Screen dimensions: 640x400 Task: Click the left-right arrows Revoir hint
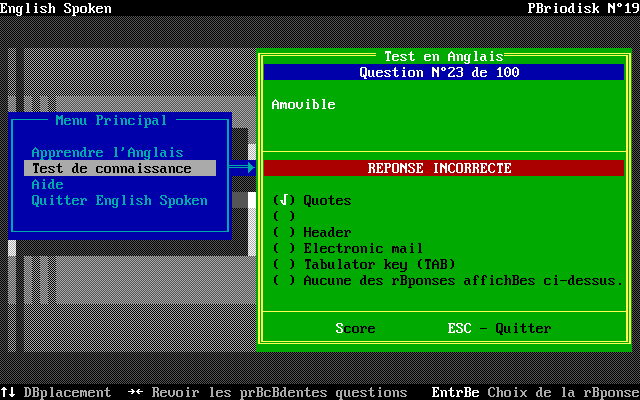267,392
